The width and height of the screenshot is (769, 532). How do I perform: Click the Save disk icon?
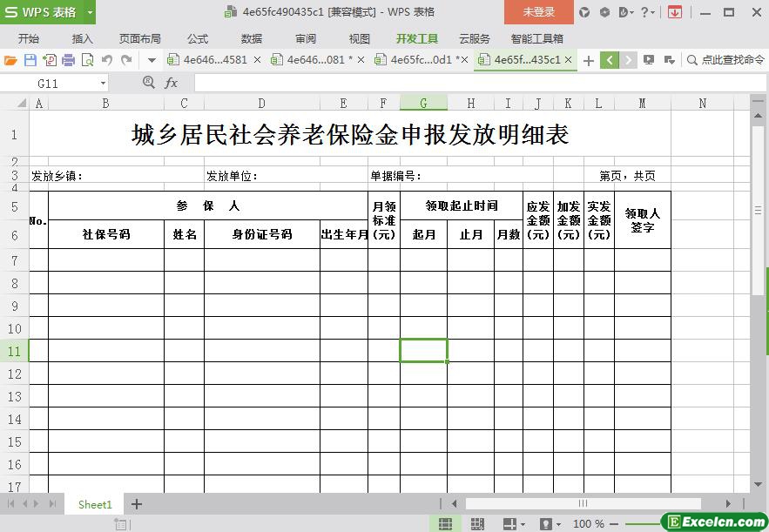(30, 60)
